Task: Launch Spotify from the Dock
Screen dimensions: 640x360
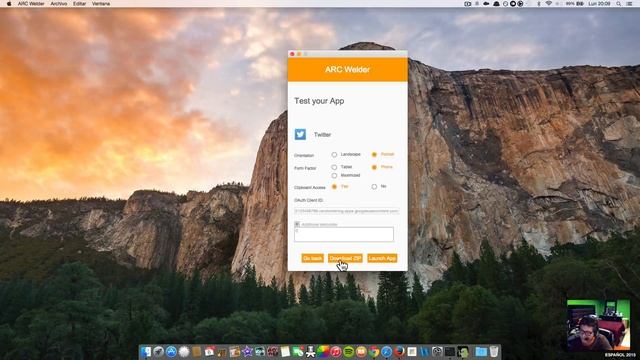Action: (349, 351)
